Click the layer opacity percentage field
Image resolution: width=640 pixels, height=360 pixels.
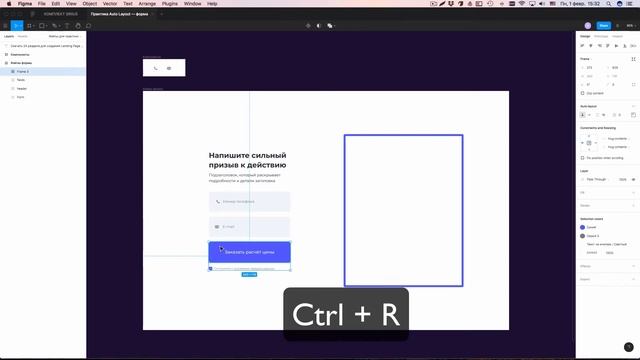pyautogui.click(x=622, y=180)
